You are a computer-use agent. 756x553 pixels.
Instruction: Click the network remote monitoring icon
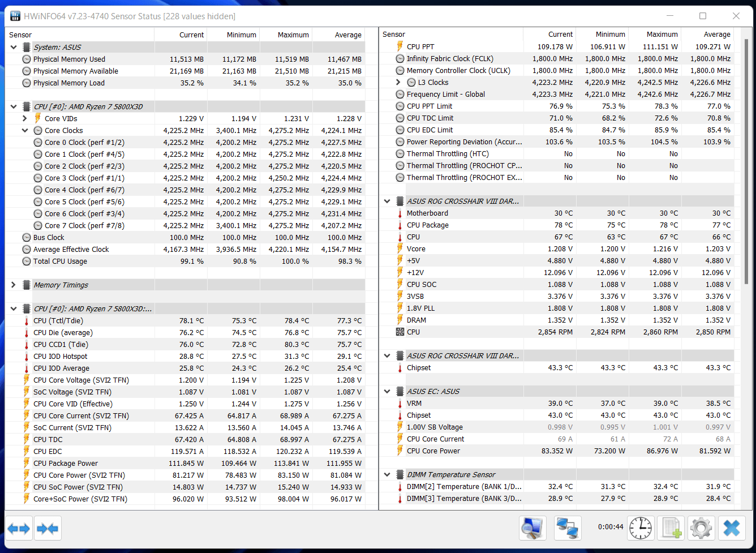point(566,528)
